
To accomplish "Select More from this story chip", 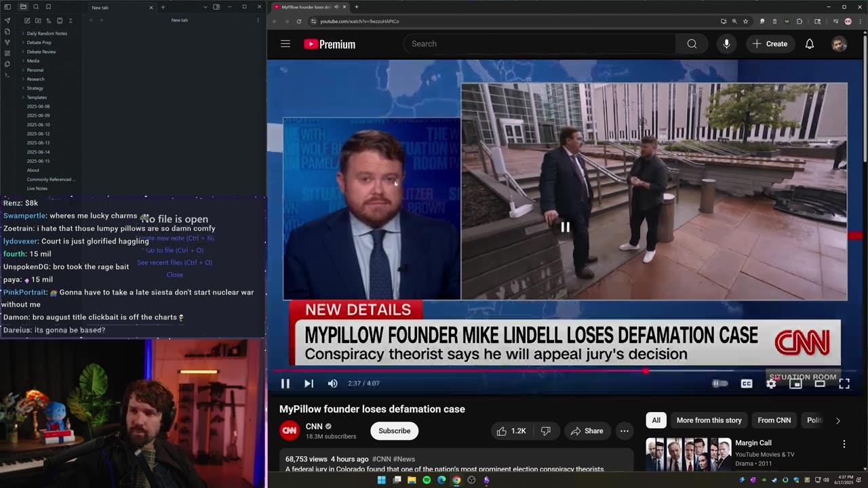I will [x=709, y=420].
